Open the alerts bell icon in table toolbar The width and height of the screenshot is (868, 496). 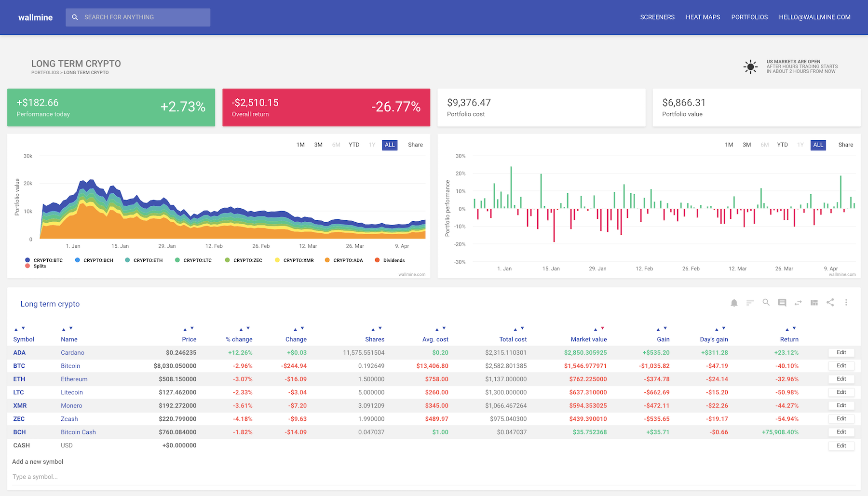tap(734, 303)
